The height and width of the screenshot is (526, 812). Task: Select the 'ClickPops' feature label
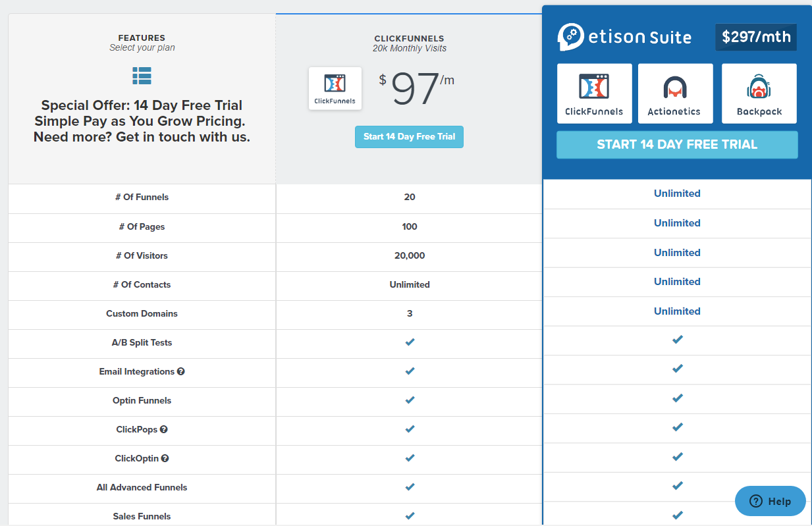pos(137,429)
